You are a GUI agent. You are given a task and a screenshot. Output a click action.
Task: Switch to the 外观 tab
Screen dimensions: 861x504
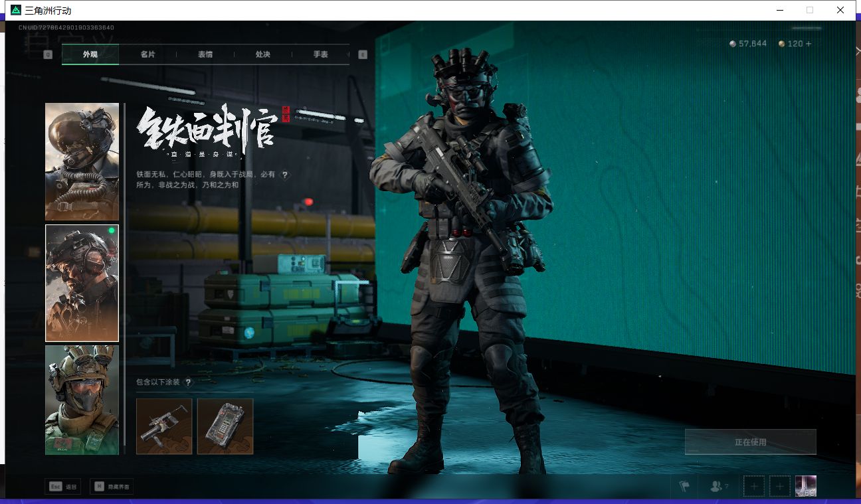tap(90, 54)
